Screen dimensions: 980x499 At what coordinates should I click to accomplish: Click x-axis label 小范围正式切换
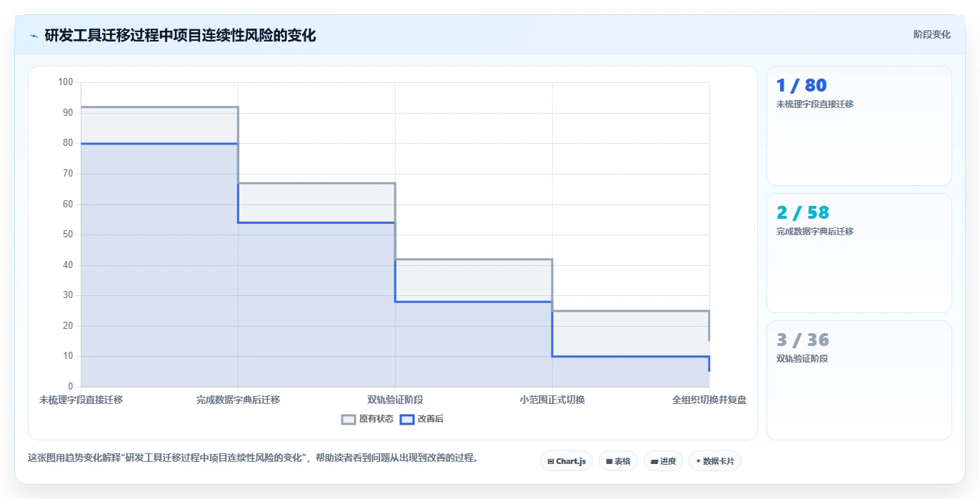tap(552, 400)
